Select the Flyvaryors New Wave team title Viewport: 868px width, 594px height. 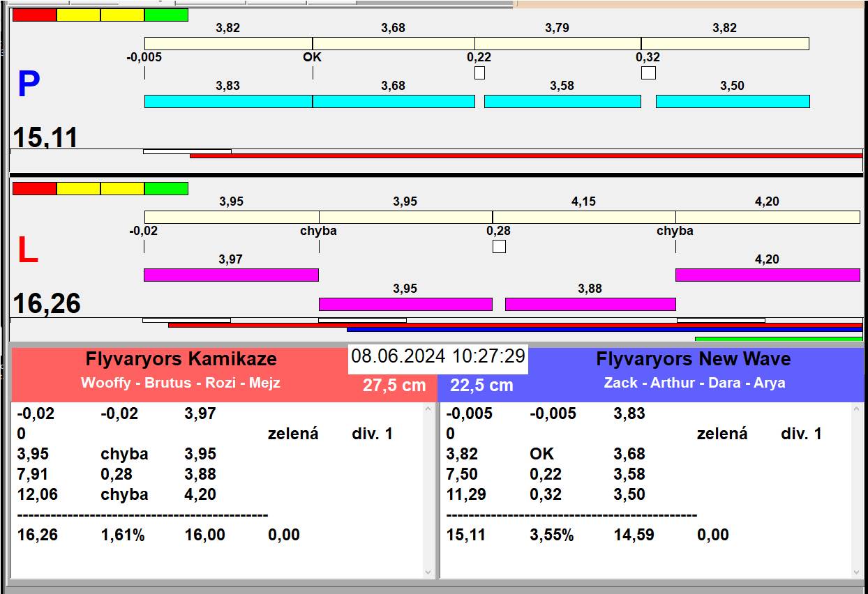(x=694, y=359)
